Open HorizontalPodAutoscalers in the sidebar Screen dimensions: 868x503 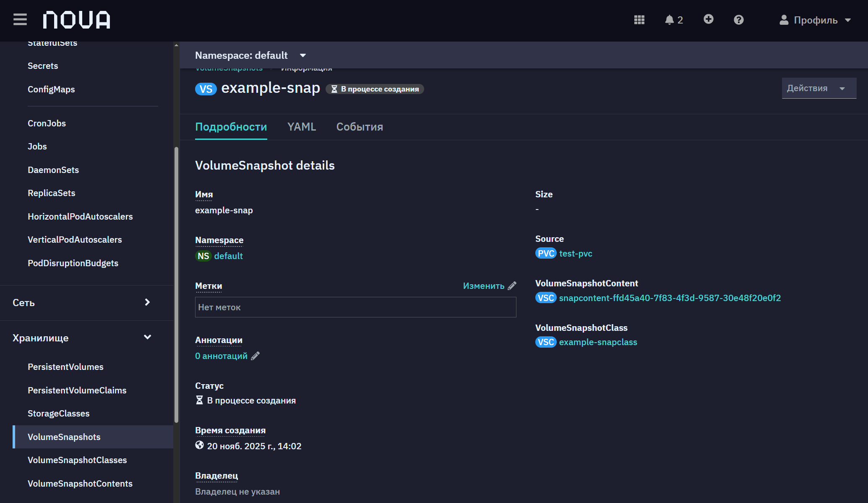[80, 217]
